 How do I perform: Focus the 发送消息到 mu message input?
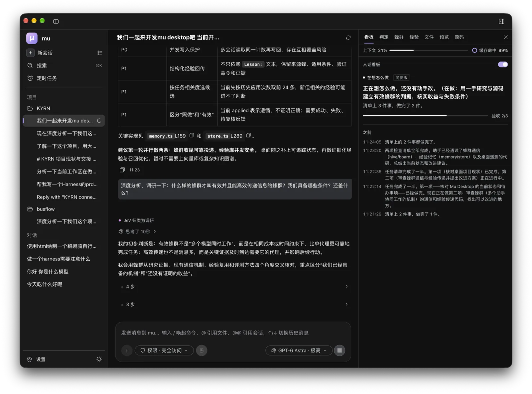233,333
